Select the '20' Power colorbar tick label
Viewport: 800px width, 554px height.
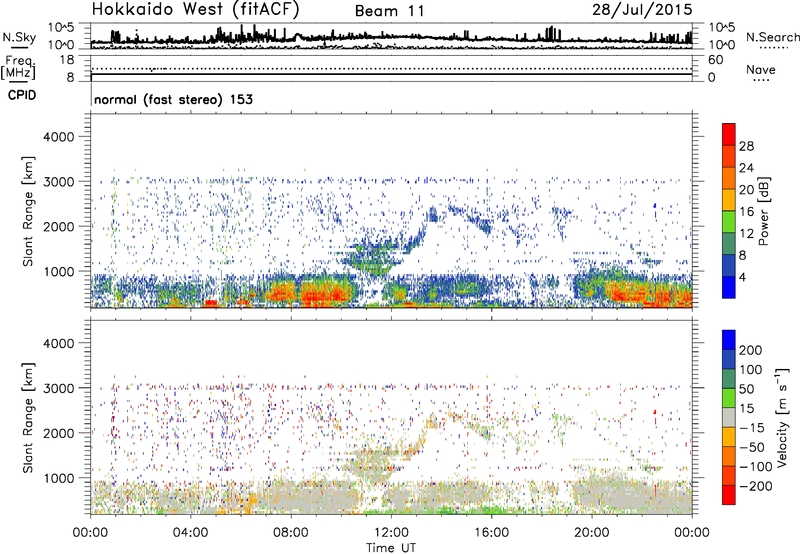pyautogui.click(x=746, y=190)
